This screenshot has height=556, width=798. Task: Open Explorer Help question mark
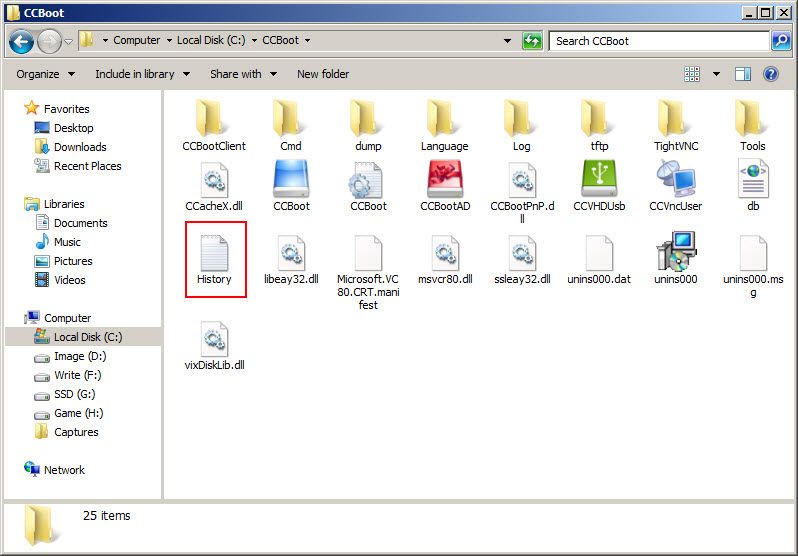(x=771, y=74)
